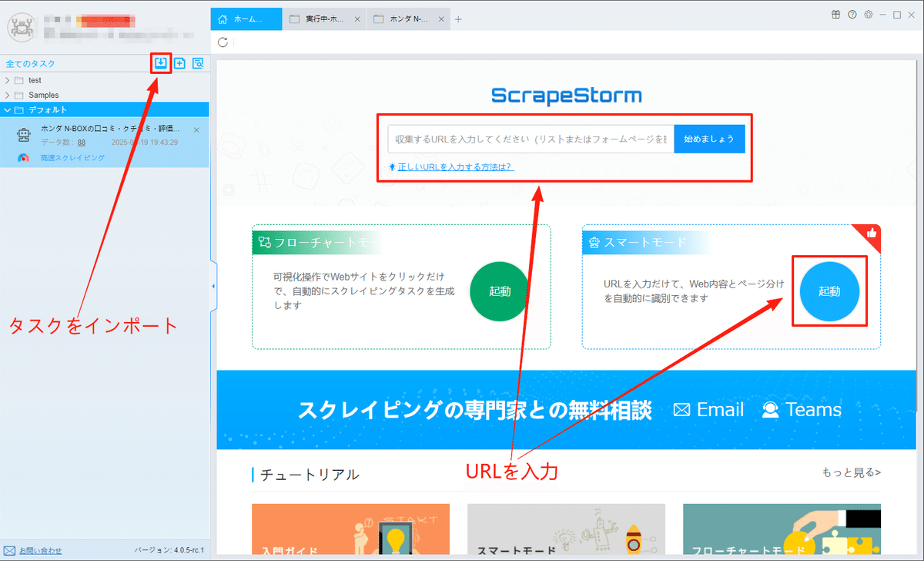Click the flowchart mode header icon
The width and height of the screenshot is (924, 561).
tap(264, 243)
